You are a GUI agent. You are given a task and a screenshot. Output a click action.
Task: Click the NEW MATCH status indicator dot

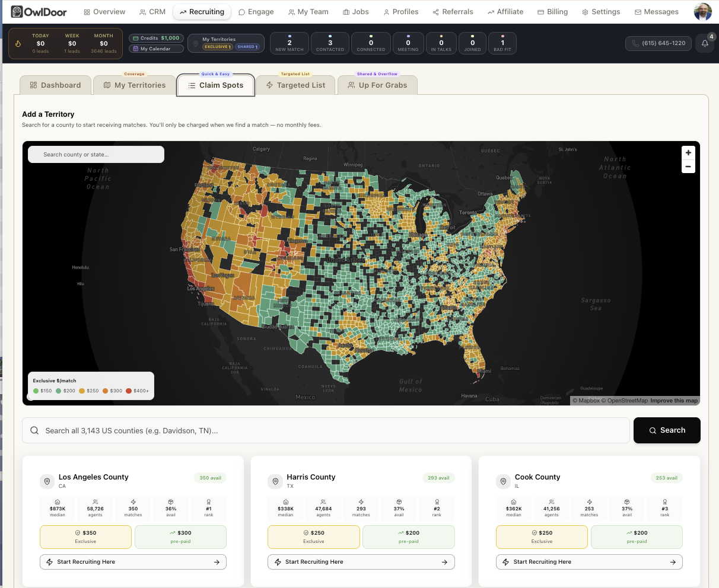289,36
